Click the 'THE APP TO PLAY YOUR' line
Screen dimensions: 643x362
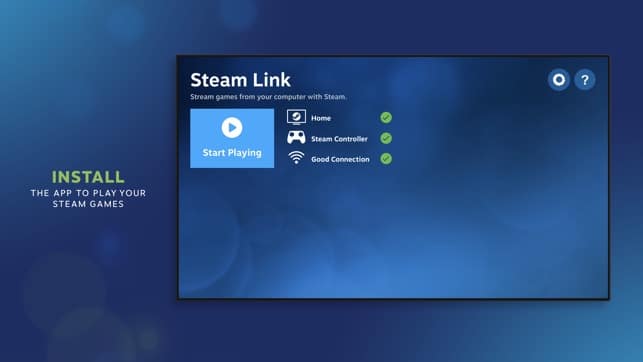[88, 193]
